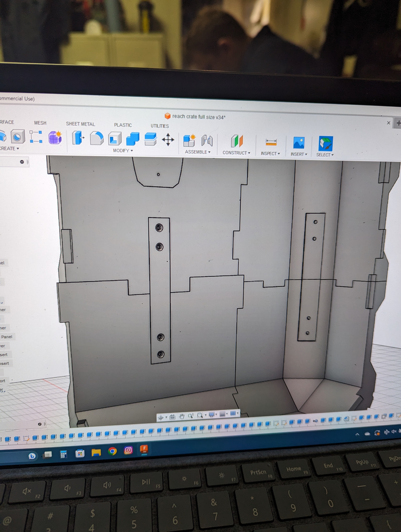The image size is (401, 532).
Task: Open the purple Create Form tool
Action: [55, 137]
